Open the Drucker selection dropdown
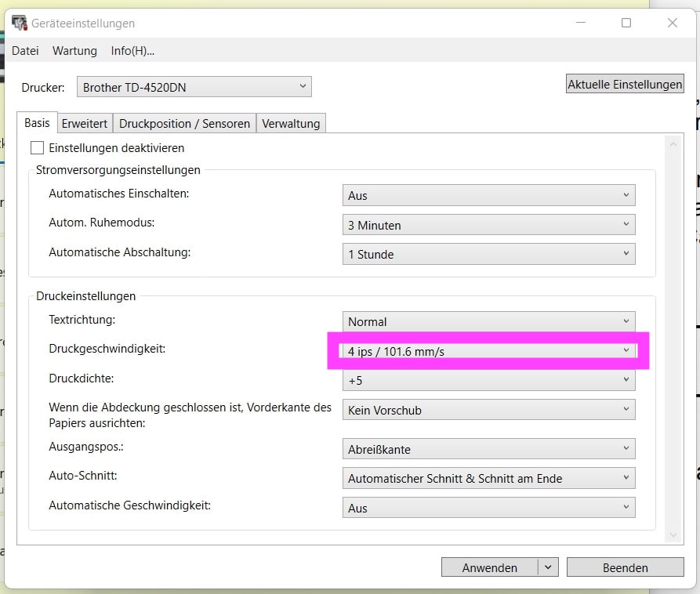 pyautogui.click(x=194, y=86)
